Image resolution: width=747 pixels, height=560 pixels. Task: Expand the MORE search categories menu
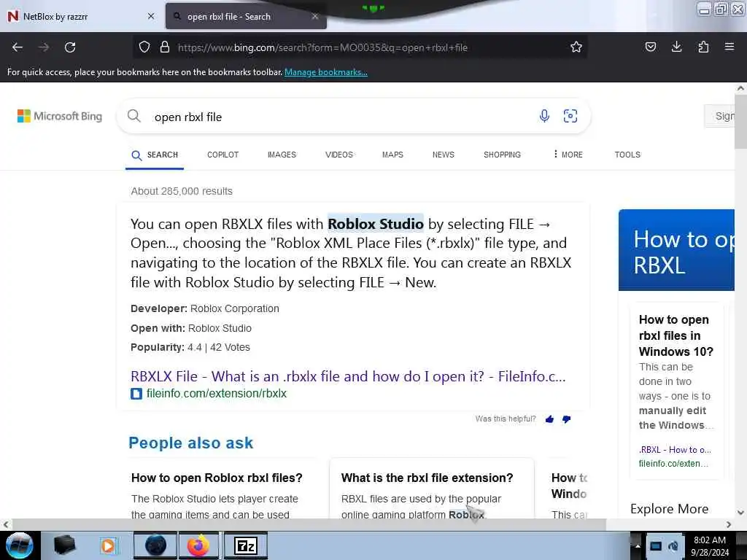coord(568,155)
